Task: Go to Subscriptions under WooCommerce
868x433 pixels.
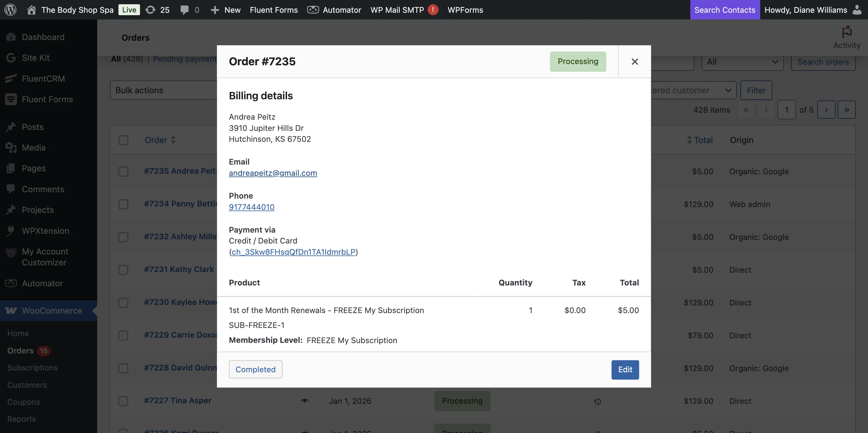Action: tap(32, 368)
